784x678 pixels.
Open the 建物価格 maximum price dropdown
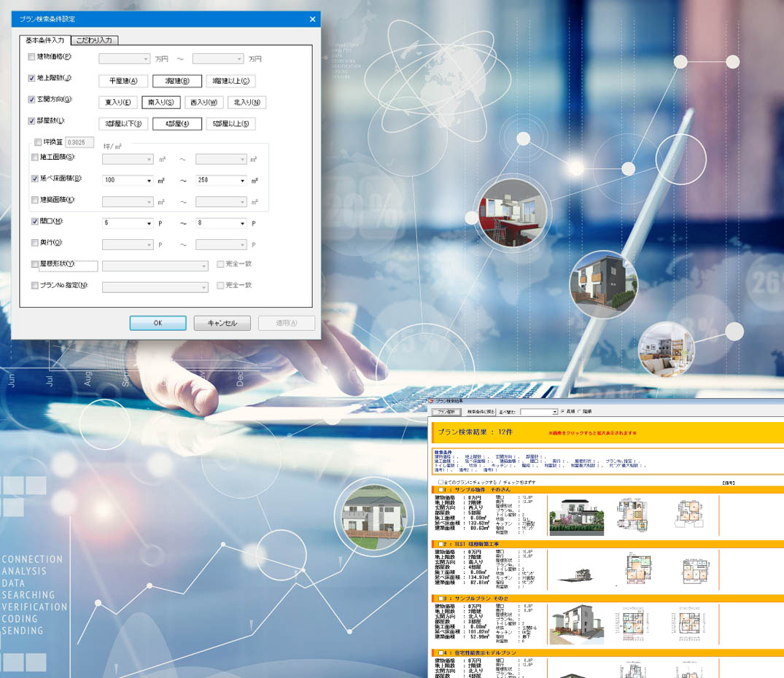click(x=218, y=59)
